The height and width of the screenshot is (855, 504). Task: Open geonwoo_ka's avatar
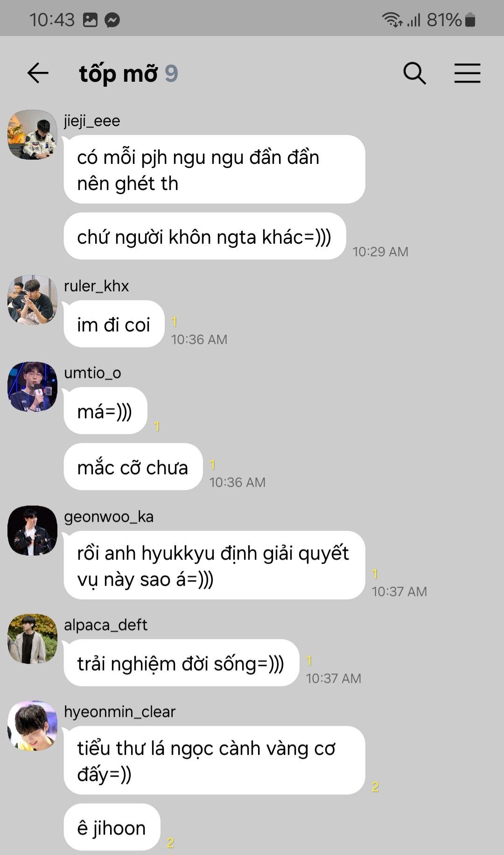tap(32, 530)
